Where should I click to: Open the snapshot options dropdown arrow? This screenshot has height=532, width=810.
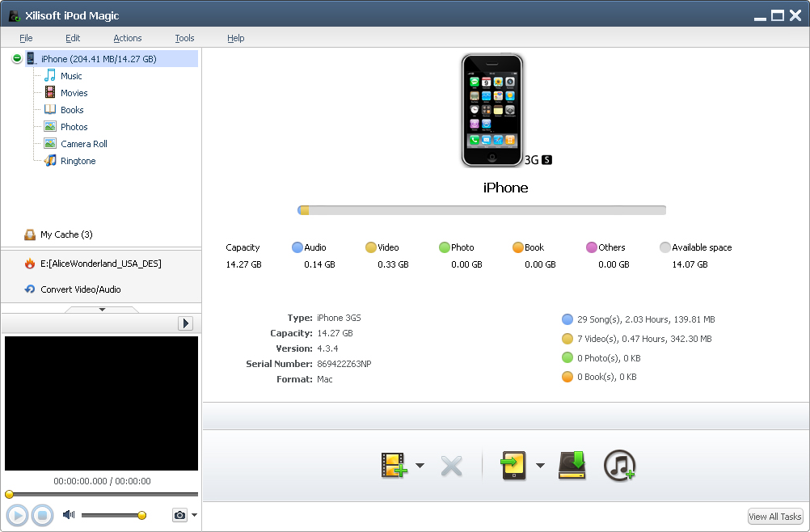[x=194, y=515]
